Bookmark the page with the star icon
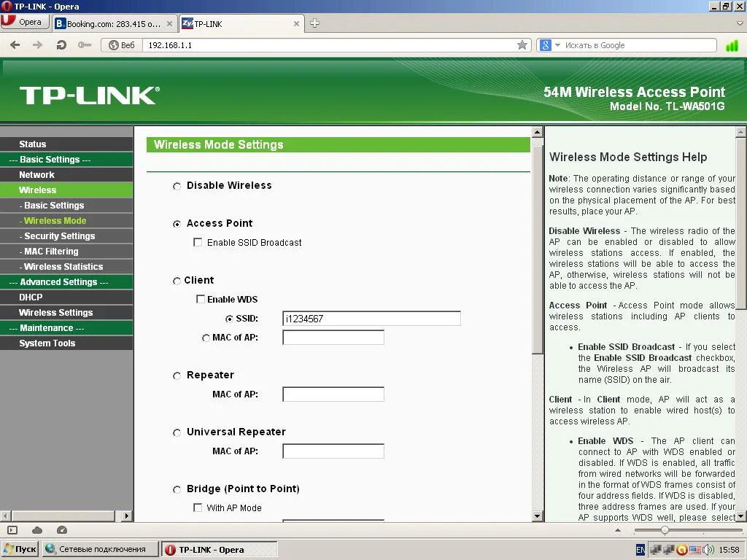Screen dimensions: 747x560 click(x=522, y=45)
